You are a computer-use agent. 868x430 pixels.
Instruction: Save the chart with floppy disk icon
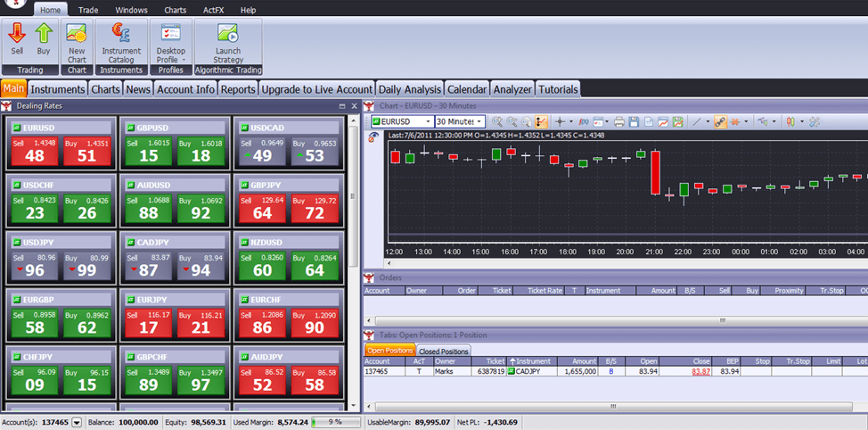pos(634,122)
